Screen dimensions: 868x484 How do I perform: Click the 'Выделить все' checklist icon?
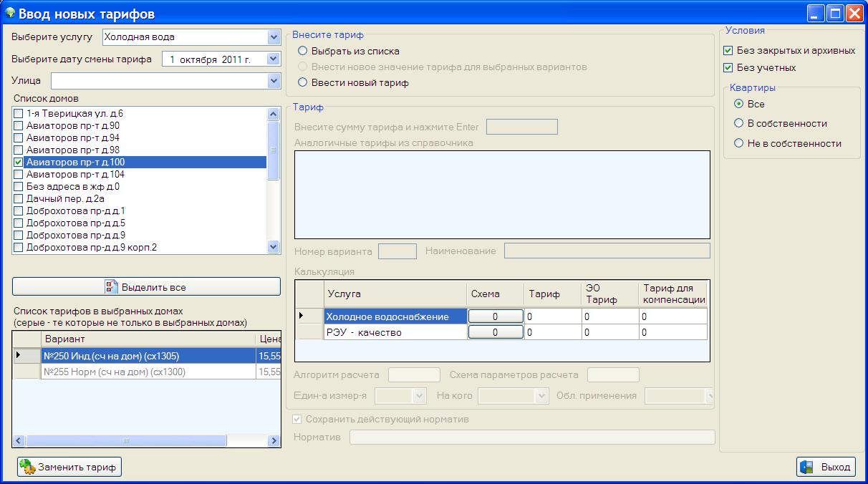[x=112, y=287]
